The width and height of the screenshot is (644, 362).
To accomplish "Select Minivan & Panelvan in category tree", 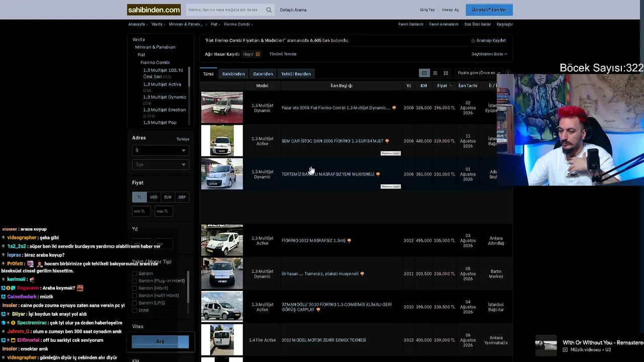I will click(x=155, y=47).
